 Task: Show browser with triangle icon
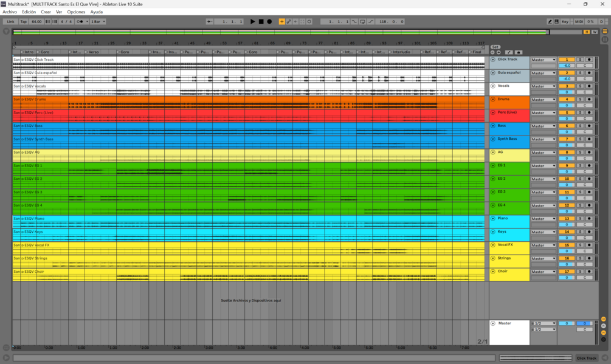tap(6, 31)
